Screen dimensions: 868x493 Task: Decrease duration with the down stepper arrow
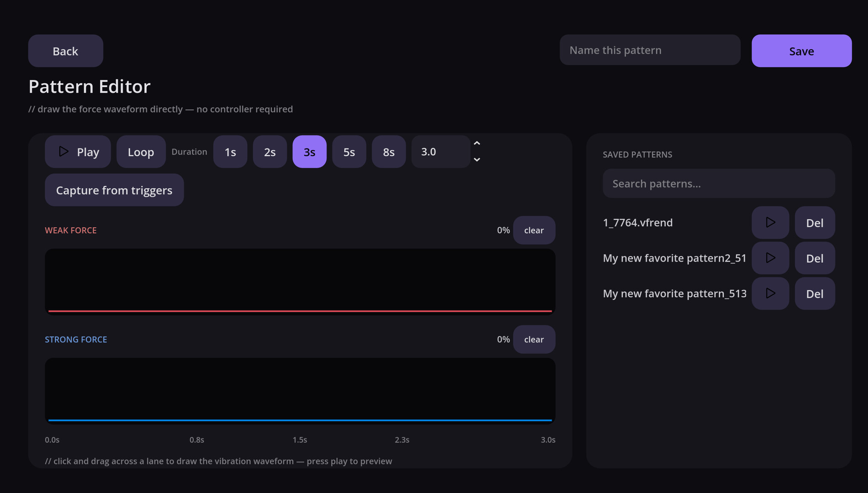pyautogui.click(x=477, y=160)
